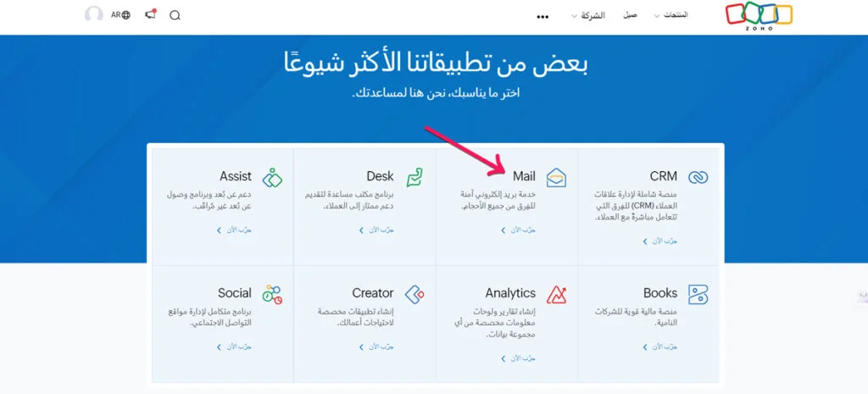
Task: Click the Zoho Analytics chart icon
Action: click(556, 294)
